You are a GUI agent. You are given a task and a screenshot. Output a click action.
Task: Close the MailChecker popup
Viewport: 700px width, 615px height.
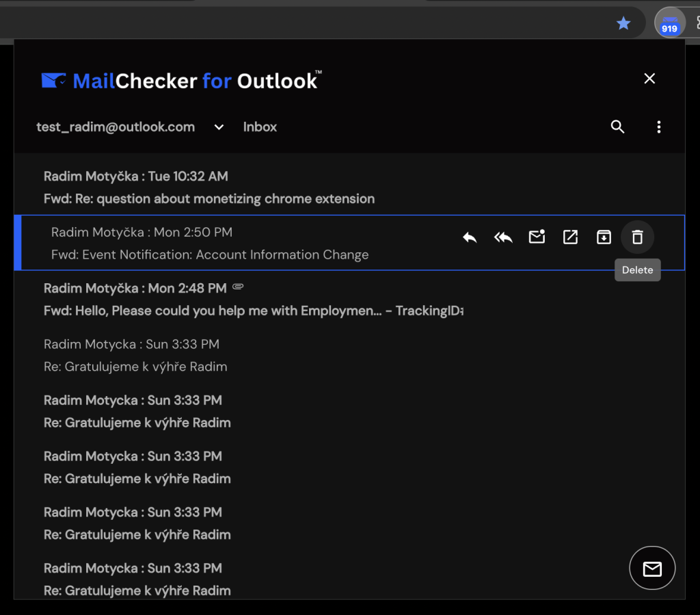[x=649, y=79]
